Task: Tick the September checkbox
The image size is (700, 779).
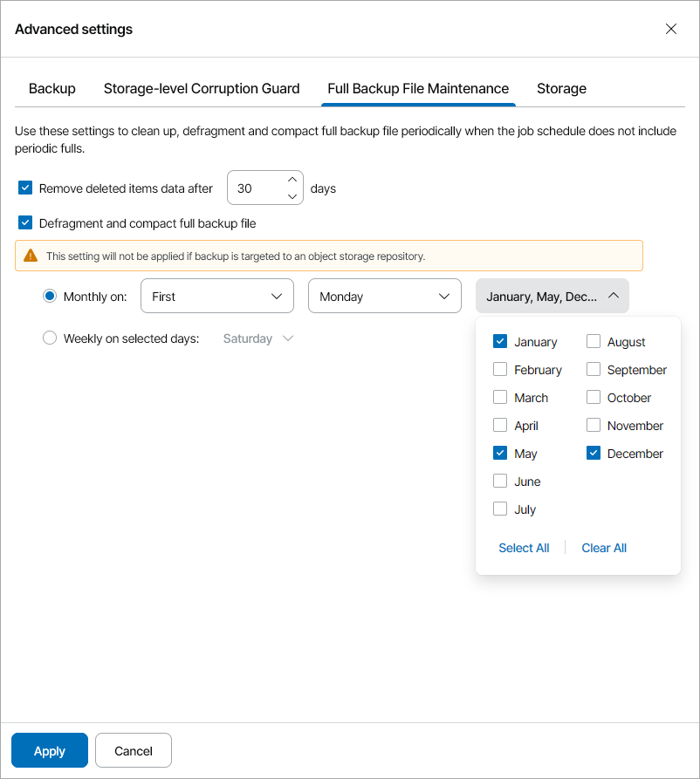Action: click(594, 369)
